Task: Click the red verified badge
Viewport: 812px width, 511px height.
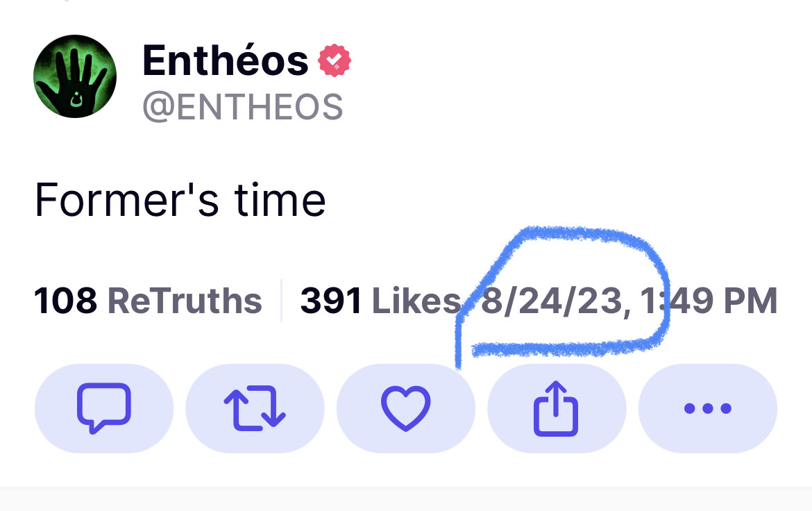Action: click(335, 62)
